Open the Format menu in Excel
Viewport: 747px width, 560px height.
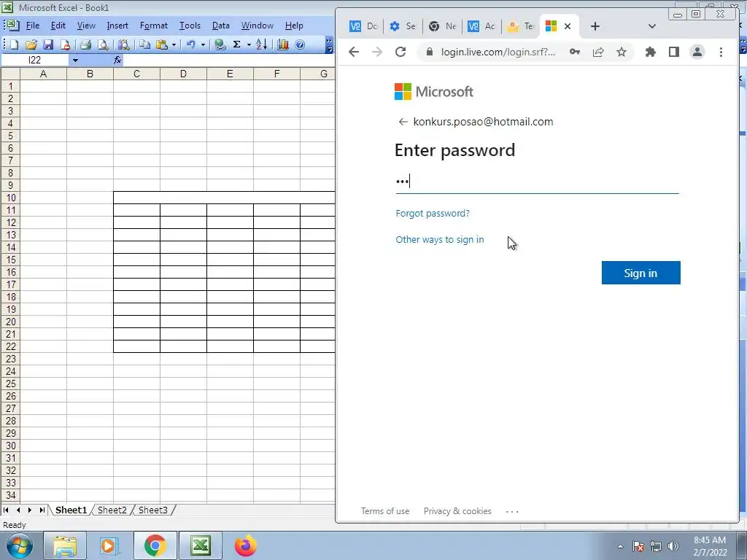(x=153, y=26)
